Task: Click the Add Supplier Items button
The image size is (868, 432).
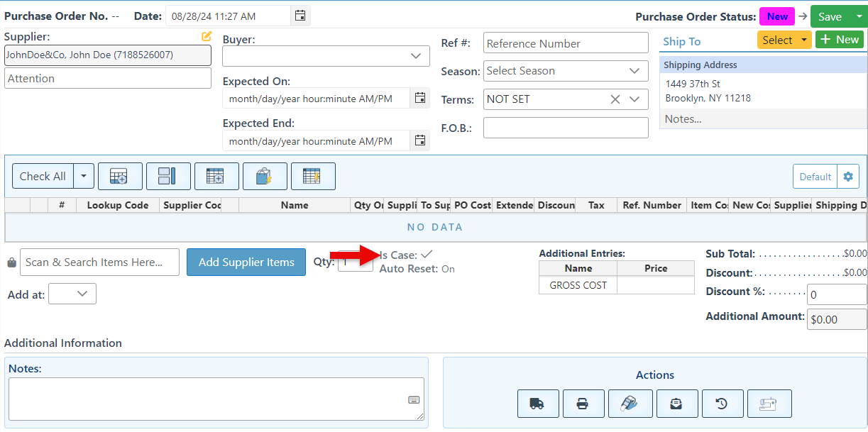Action: pyautogui.click(x=246, y=262)
